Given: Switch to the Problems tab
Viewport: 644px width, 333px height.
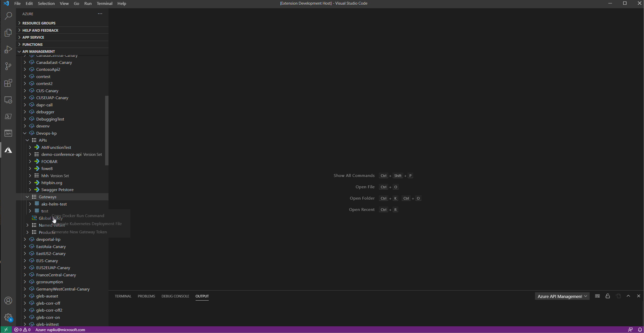Looking at the screenshot, I should click(x=146, y=296).
